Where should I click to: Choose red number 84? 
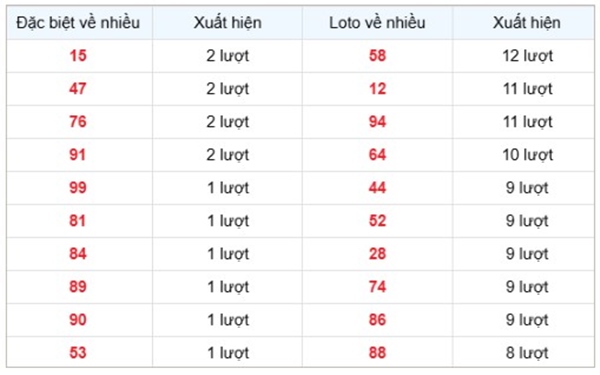78,254
